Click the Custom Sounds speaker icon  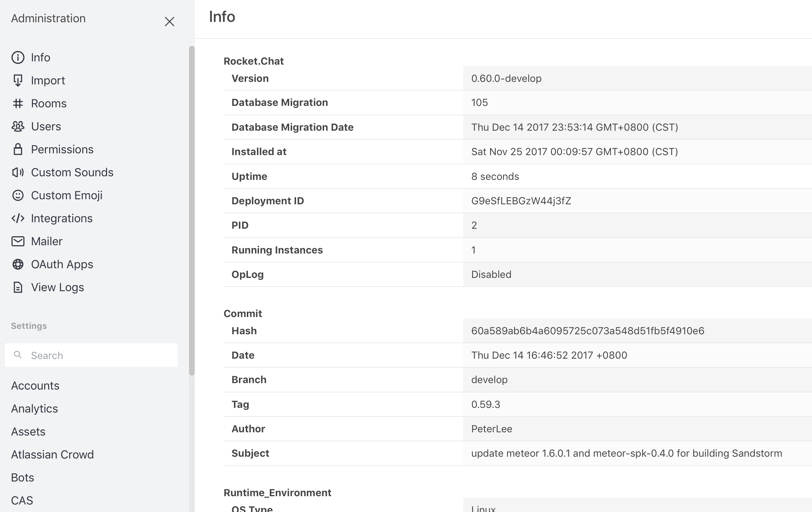pyautogui.click(x=18, y=172)
